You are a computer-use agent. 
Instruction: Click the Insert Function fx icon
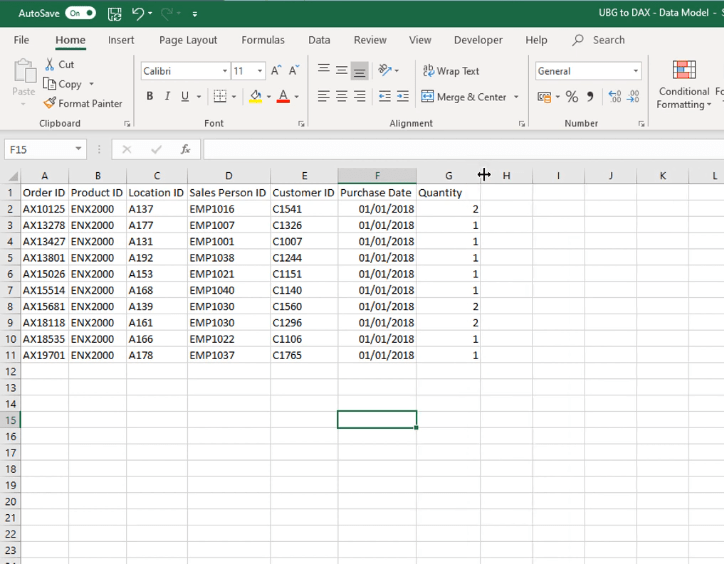pyautogui.click(x=185, y=149)
